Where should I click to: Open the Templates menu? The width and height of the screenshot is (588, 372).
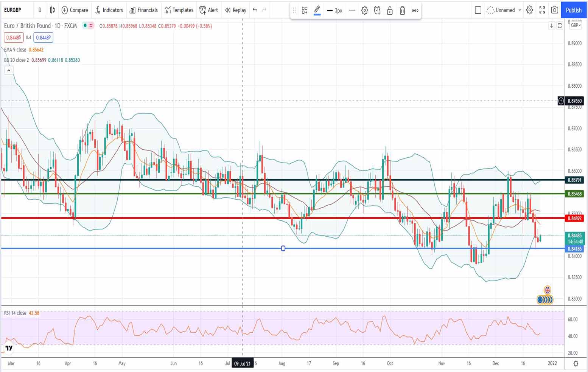(178, 10)
